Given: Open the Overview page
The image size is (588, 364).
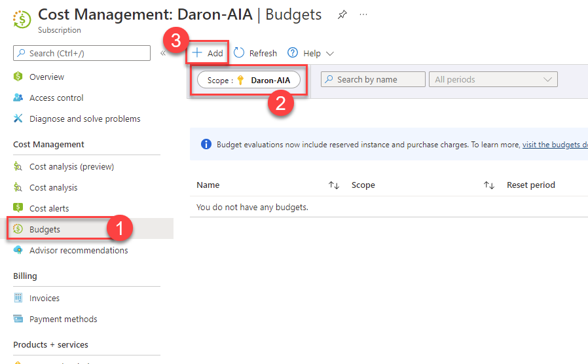Looking at the screenshot, I should [47, 77].
